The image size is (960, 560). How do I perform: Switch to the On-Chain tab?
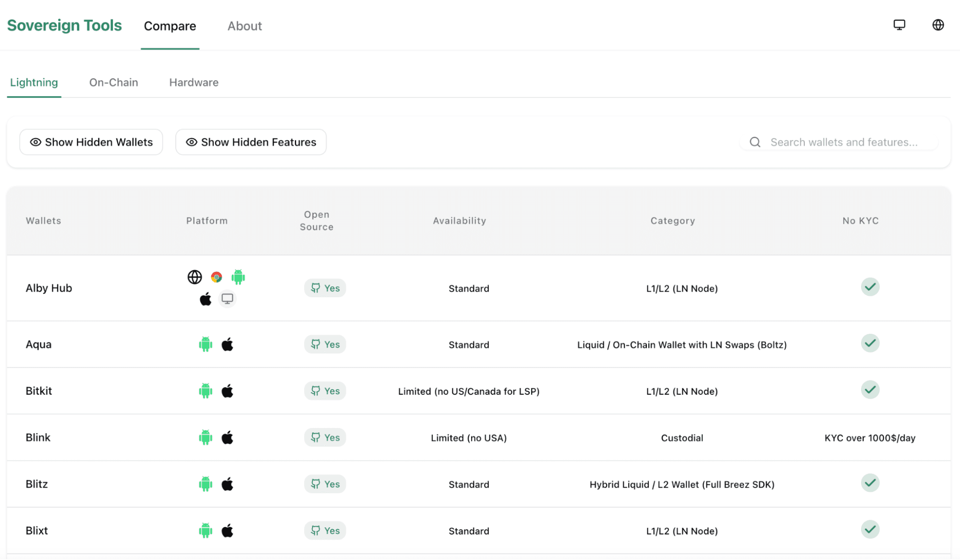click(x=113, y=83)
